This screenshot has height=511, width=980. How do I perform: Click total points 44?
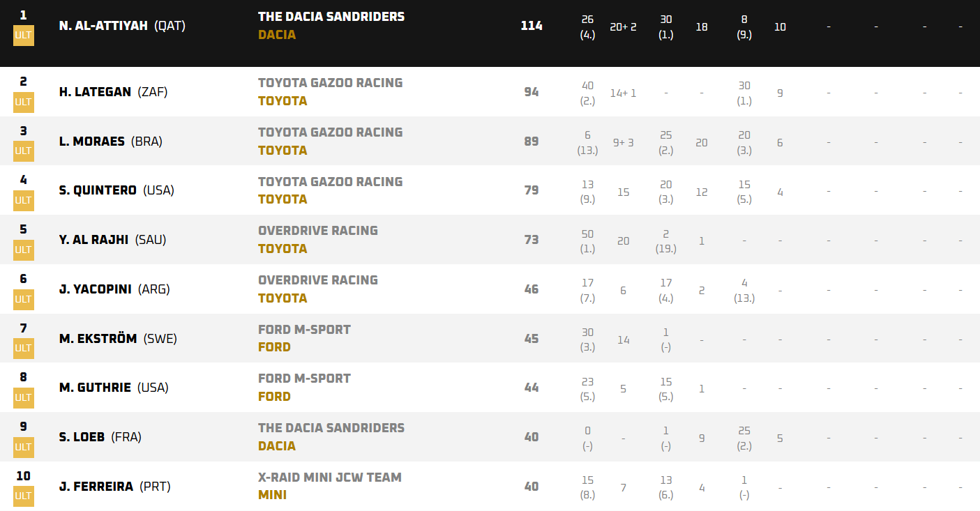pyautogui.click(x=532, y=388)
